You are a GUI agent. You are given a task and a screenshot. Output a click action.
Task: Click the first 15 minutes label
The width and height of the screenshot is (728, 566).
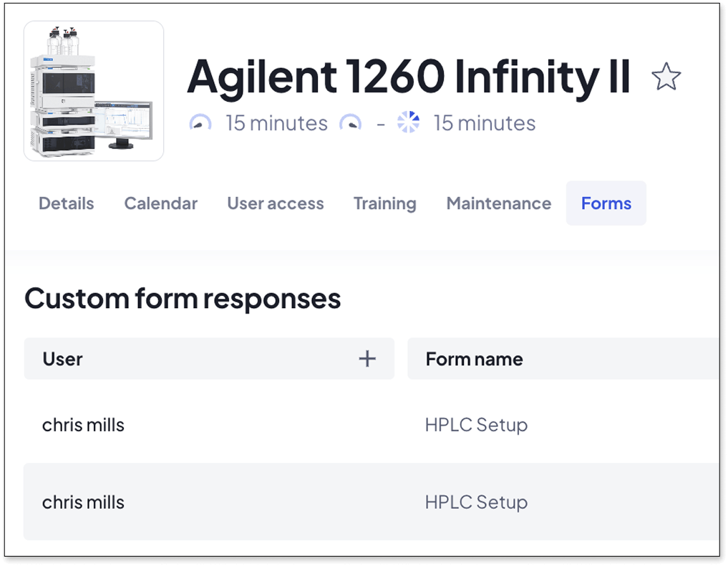[277, 123]
